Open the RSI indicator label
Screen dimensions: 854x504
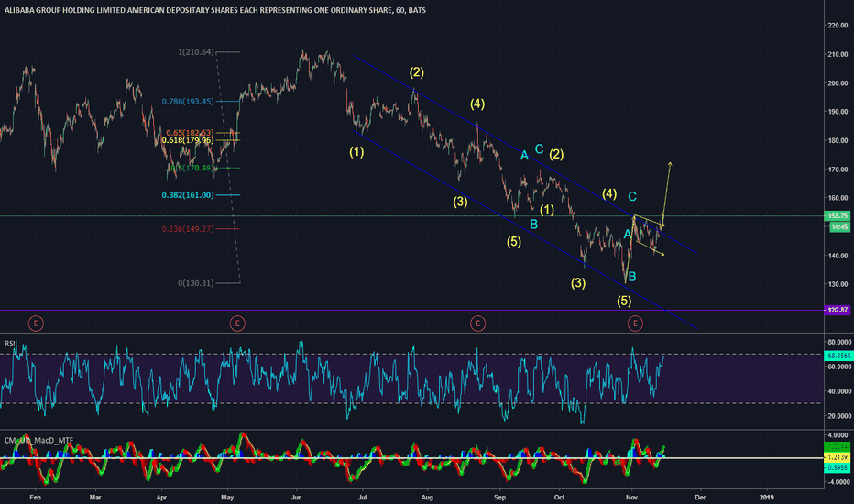pyautogui.click(x=10, y=344)
